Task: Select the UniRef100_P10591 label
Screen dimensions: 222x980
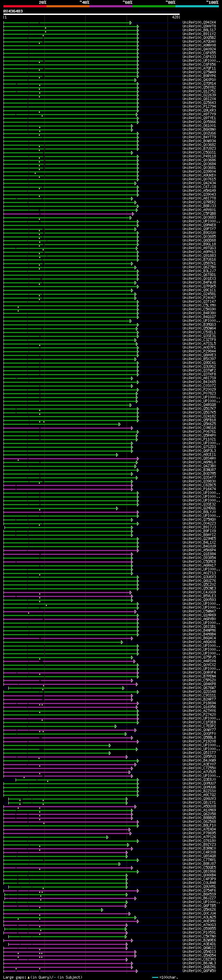Action: 199,932
